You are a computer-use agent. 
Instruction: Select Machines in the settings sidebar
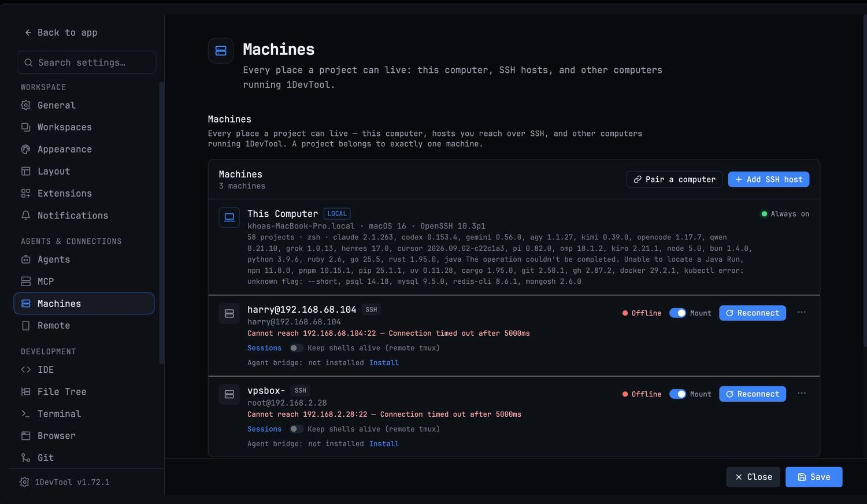click(x=84, y=303)
